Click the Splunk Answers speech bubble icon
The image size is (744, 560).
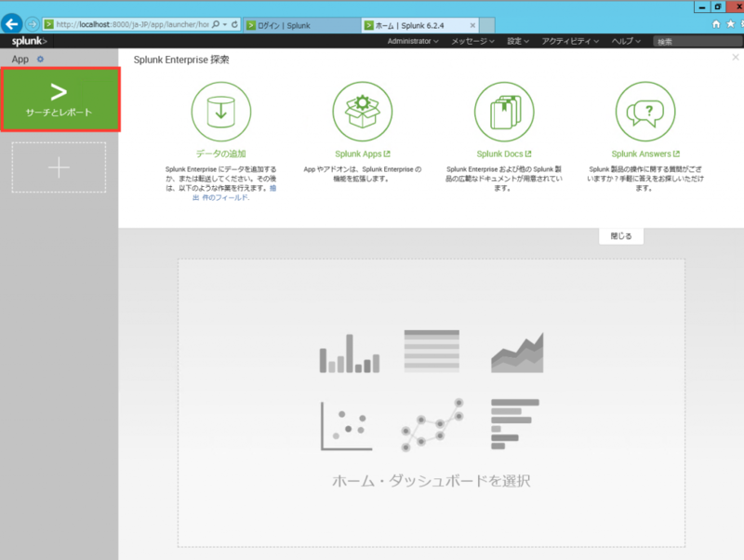(645, 112)
